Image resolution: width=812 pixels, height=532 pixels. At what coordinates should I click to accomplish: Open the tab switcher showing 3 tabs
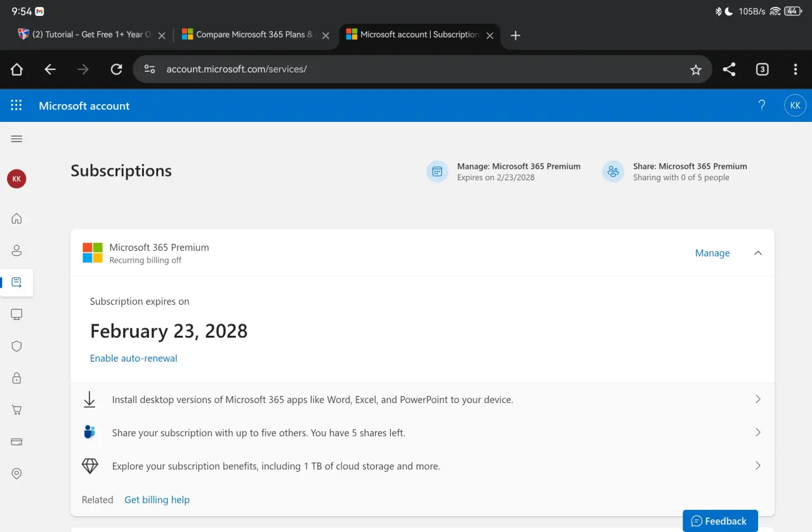pyautogui.click(x=763, y=69)
